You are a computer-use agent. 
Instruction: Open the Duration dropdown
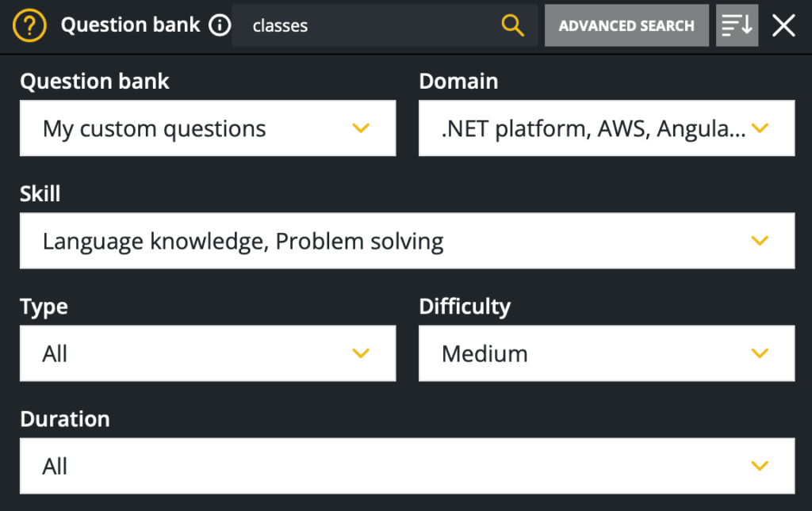pyautogui.click(x=407, y=466)
